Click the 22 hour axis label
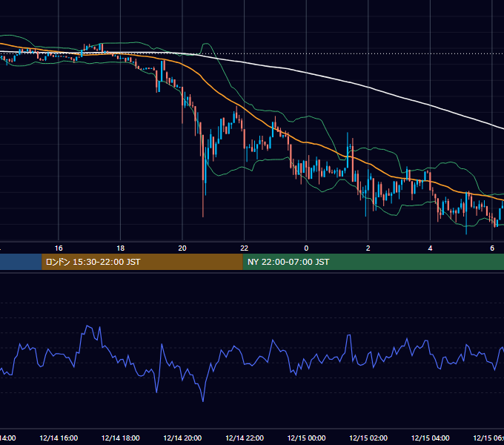Image resolution: width=504 pixels, height=445 pixels. coord(245,248)
